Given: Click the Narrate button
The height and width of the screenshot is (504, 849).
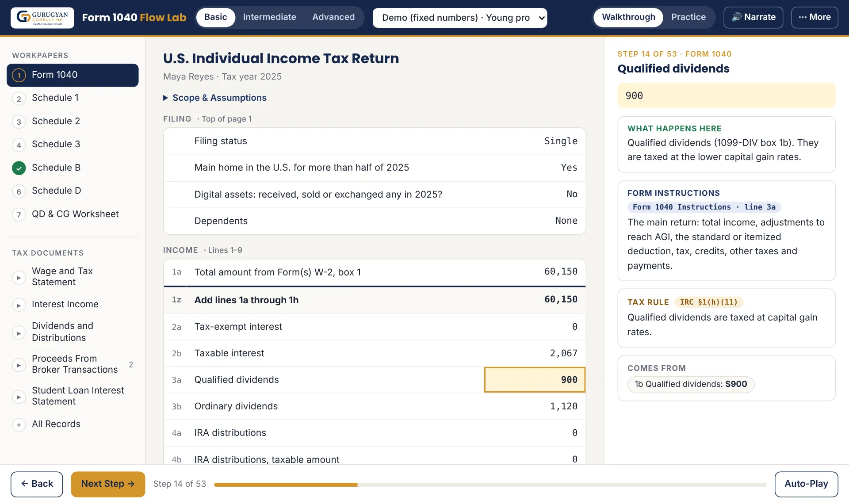Looking at the screenshot, I should point(753,17).
